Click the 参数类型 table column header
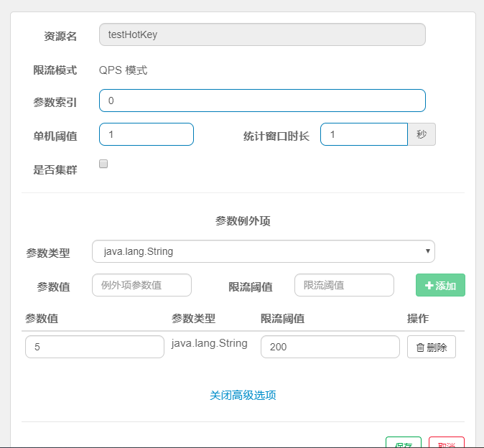484x448 pixels. 193,319
